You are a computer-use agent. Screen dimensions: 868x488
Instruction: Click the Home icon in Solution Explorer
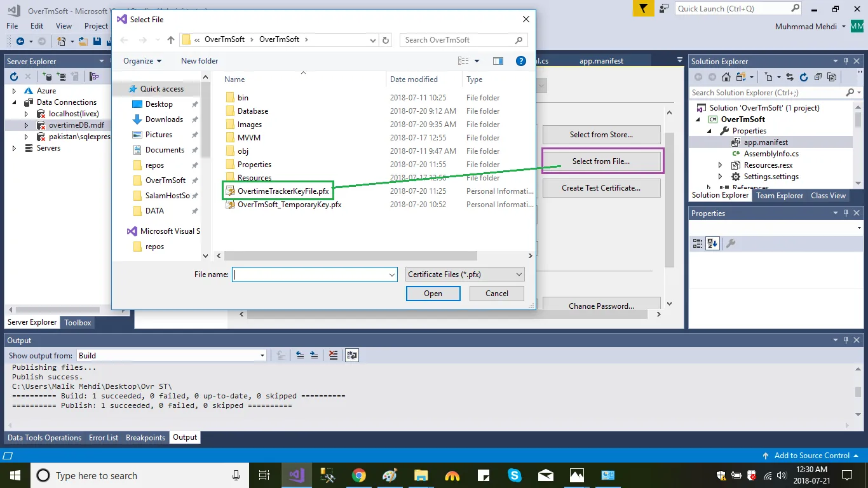tap(726, 77)
